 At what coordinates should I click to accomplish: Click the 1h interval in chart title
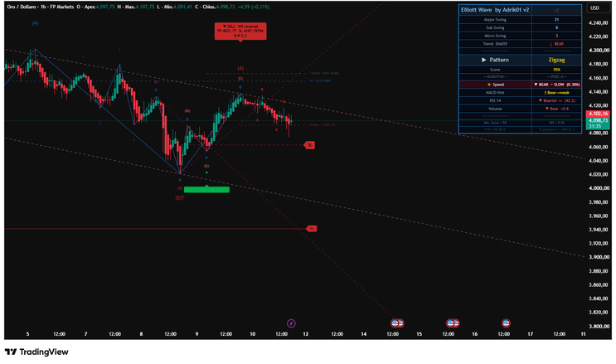(x=43, y=7)
